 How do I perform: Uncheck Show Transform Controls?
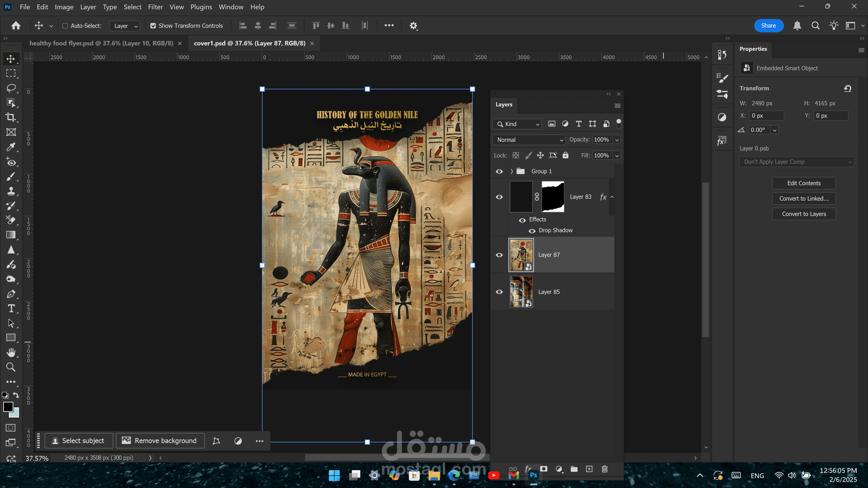coord(153,26)
